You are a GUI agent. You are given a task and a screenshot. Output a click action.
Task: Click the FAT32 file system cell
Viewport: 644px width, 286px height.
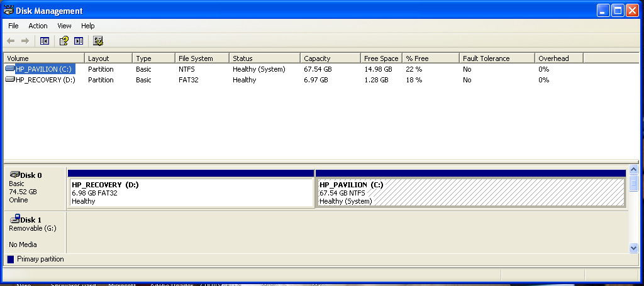pyautogui.click(x=188, y=80)
